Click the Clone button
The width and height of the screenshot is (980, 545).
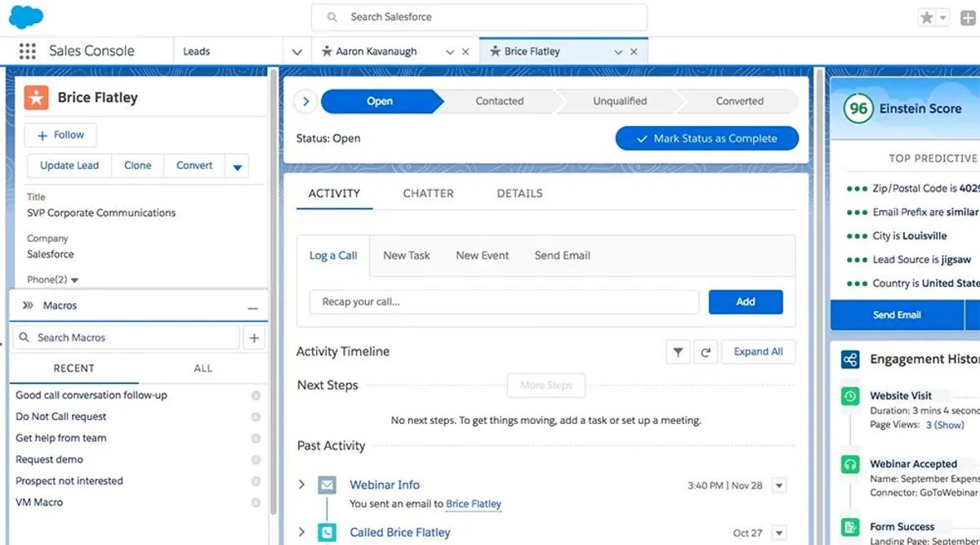pyautogui.click(x=137, y=166)
